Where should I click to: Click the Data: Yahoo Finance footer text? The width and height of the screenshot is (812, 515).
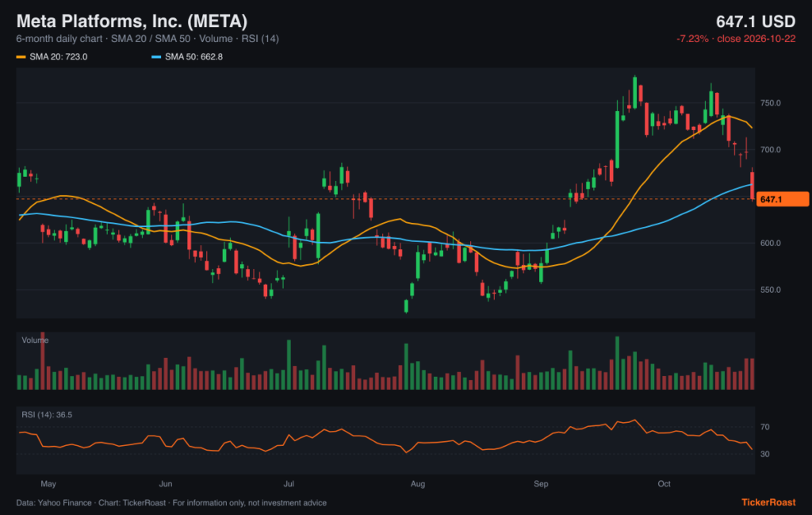click(x=171, y=503)
